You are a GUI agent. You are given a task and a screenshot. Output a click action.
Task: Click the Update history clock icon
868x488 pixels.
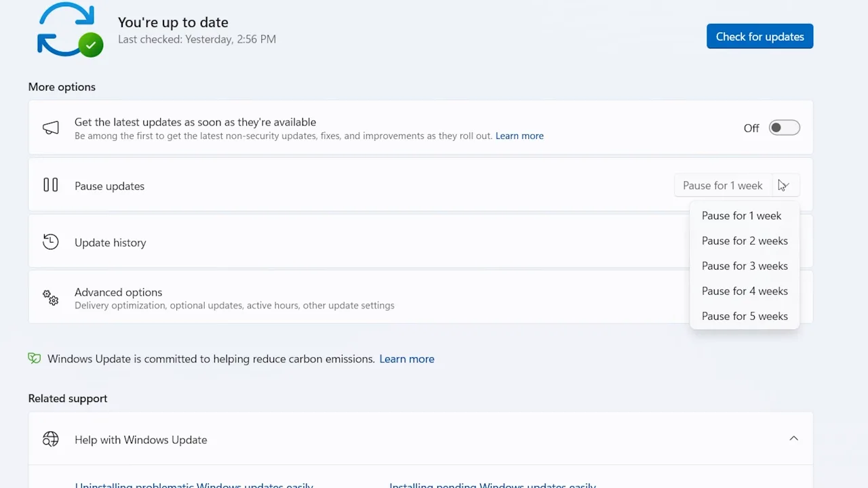pyautogui.click(x=51, y=242)
